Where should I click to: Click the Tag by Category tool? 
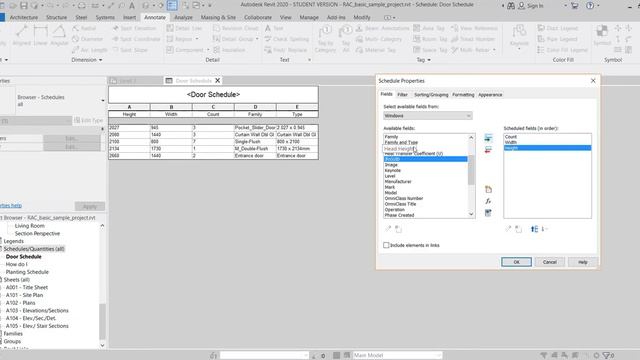325,39
